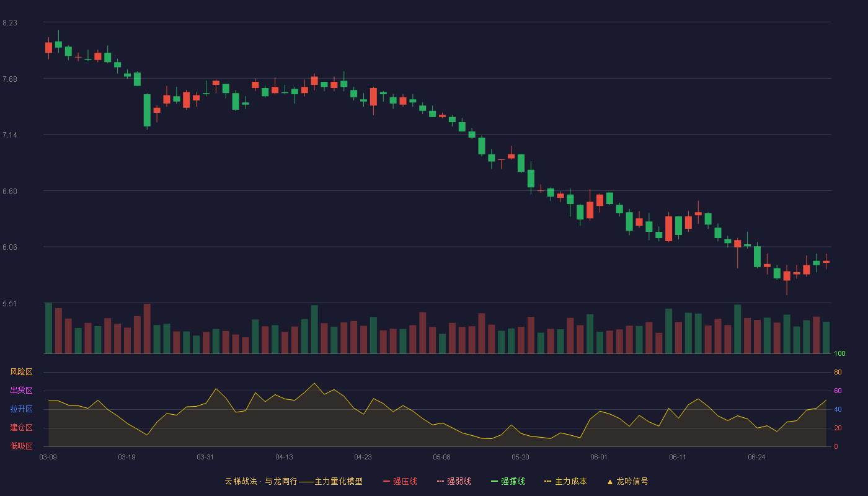Viewport: 868px width, 496px height.
Task: Click the green 100 indicator scale label
Action: pos(839,354)
